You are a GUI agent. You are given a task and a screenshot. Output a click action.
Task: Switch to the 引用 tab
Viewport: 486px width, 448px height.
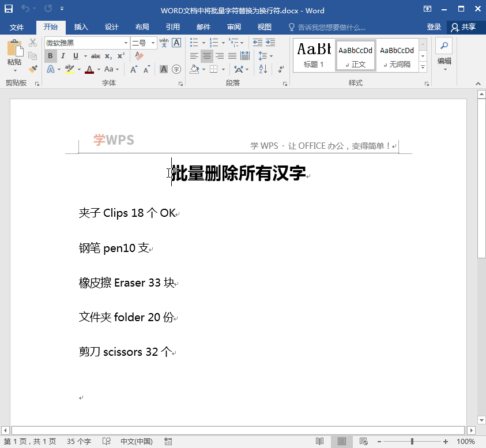point(172,27)
